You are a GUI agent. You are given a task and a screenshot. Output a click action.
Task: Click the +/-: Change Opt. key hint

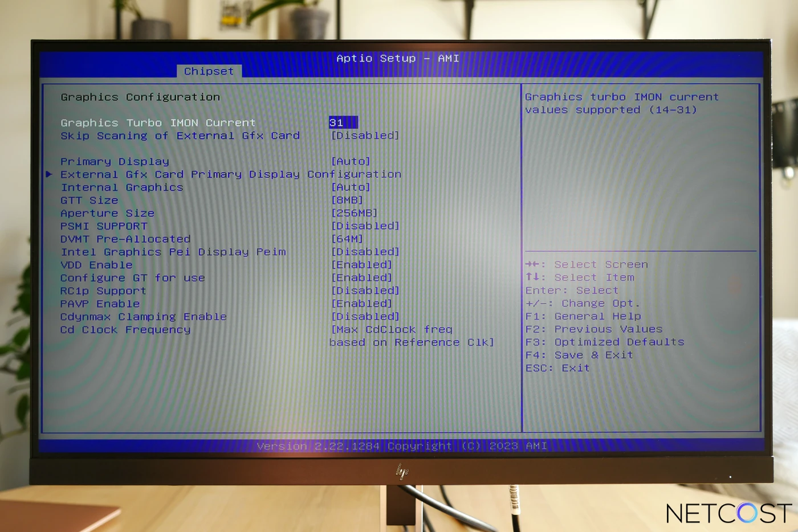pos(583,304)
